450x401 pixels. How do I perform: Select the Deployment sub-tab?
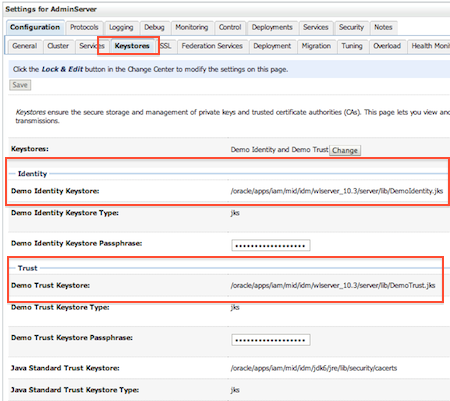point(272,46)
